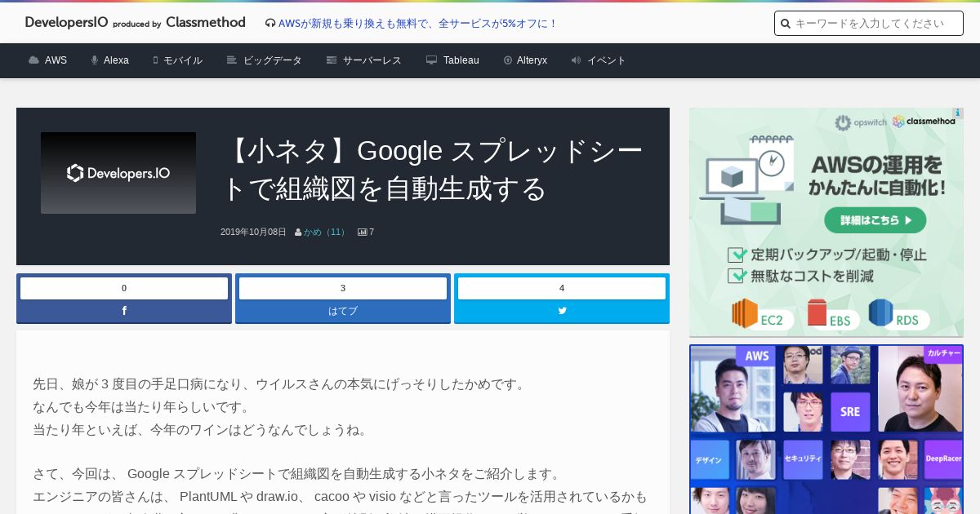Click the デザイン tile in the staff banner
The width and height of the screenshot is (980, 514).
[x=709, y=460]
